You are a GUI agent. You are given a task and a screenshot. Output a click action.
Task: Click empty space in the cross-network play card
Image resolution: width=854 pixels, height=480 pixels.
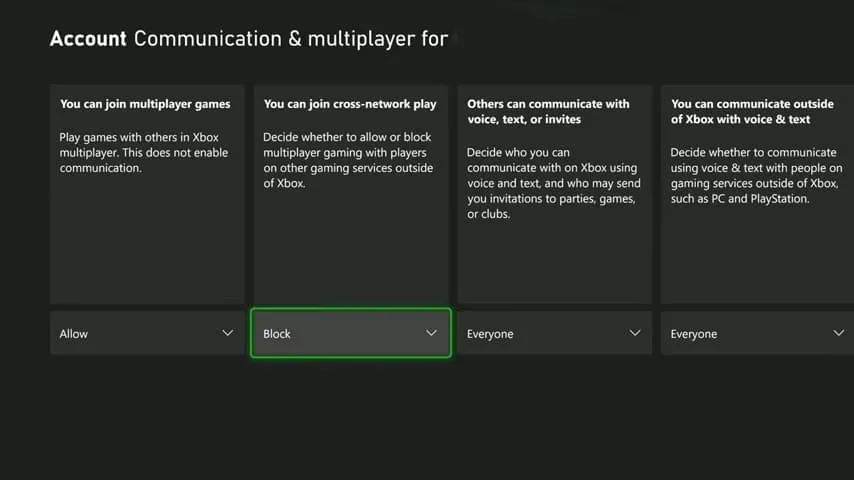[350, 250]
